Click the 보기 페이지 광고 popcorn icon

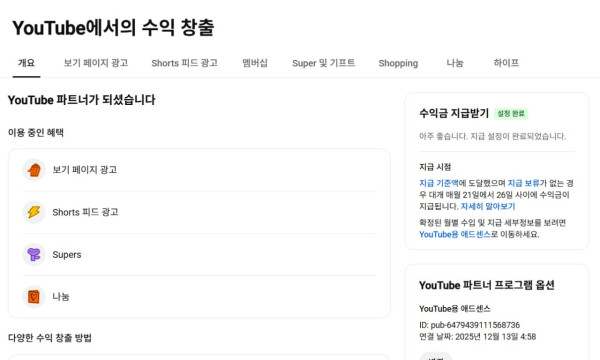pos(34,170)
